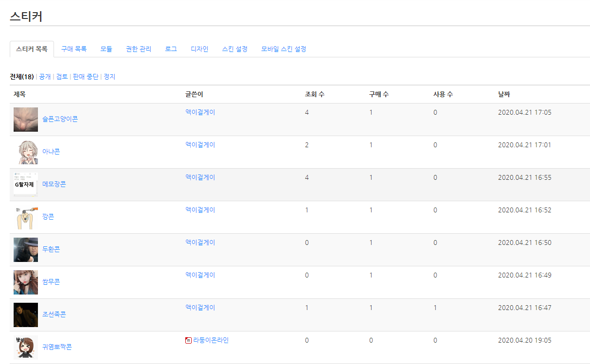This screenshot has height=364, width=590.
Task: Click the date 2020.04.20 19:05
Action: point(525,340)
